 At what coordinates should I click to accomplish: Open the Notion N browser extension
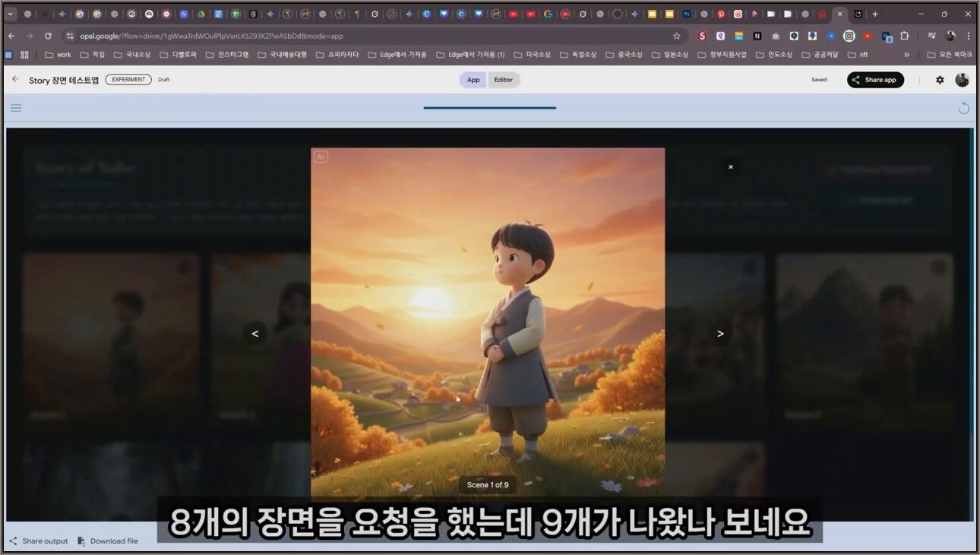757,36
